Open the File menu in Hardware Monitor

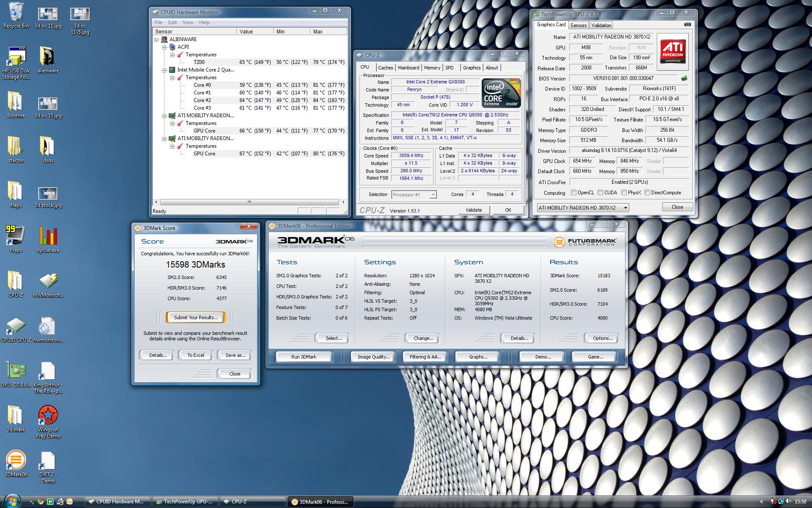click(159, 22)
